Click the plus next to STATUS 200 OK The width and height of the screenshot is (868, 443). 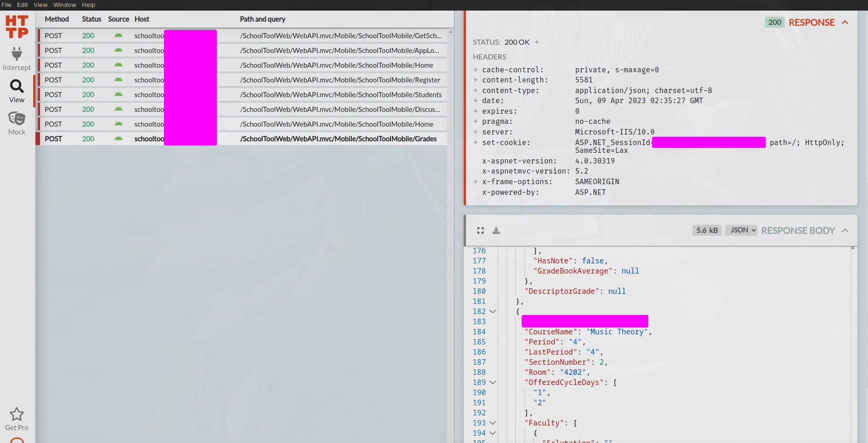537,42
